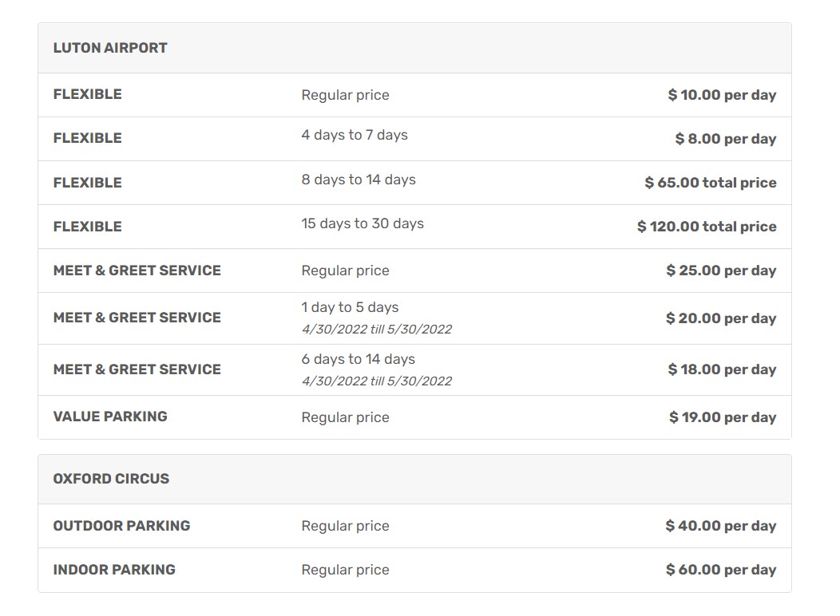Click MEET & GREET SERVICE in the $18.00 row
The image size is (840, 616).
click(x=137, y=369)
